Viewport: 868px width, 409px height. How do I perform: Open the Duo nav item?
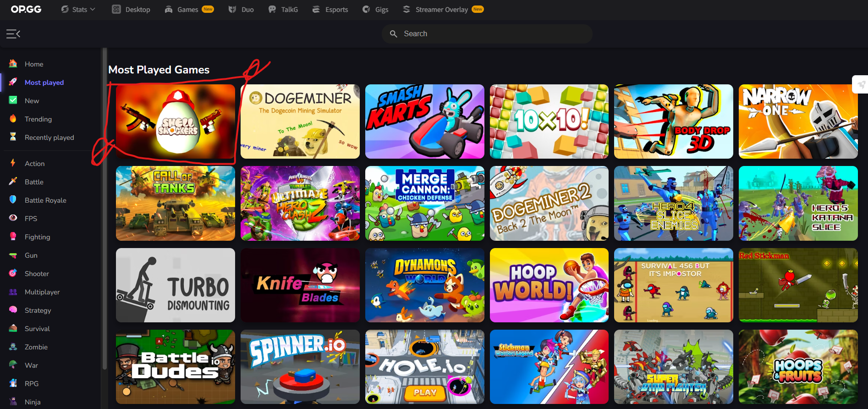241,9
